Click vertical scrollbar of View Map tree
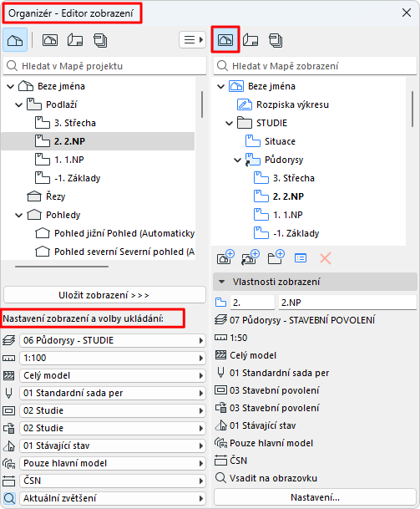The image size is (420, 509). coord(412,109)
